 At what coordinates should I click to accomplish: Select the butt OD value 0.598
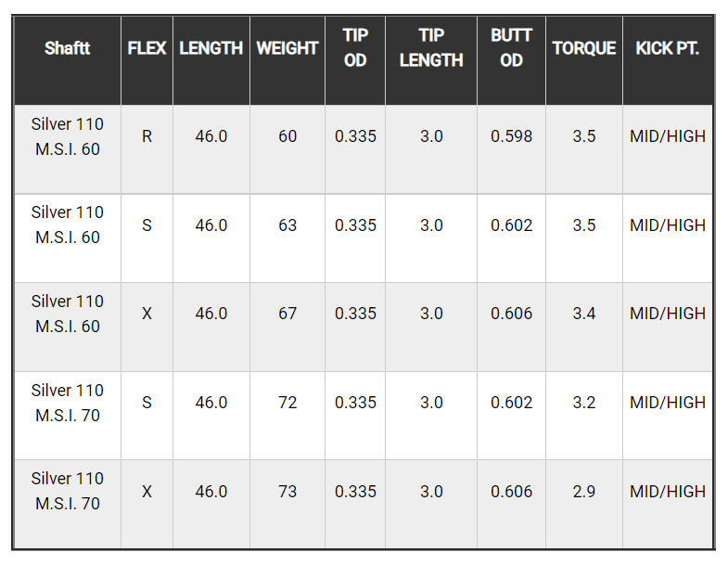tap(511, 136)
